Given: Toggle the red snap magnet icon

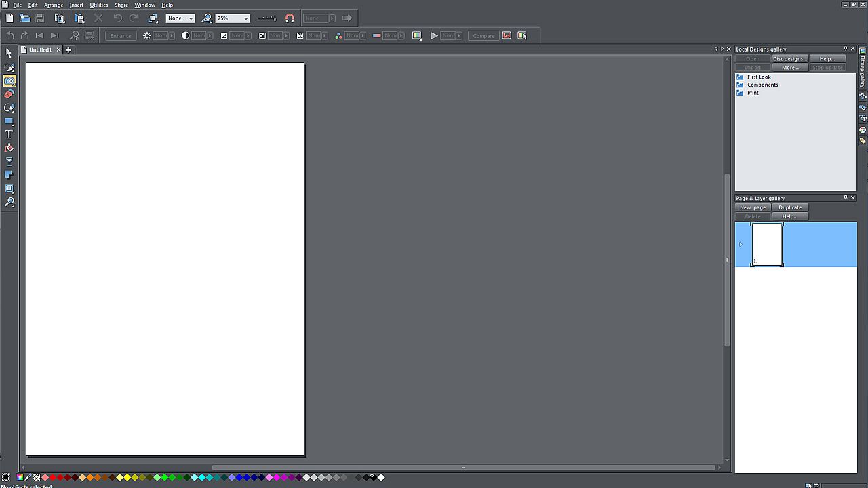Looking at the screenshot, I should point(290,18).
